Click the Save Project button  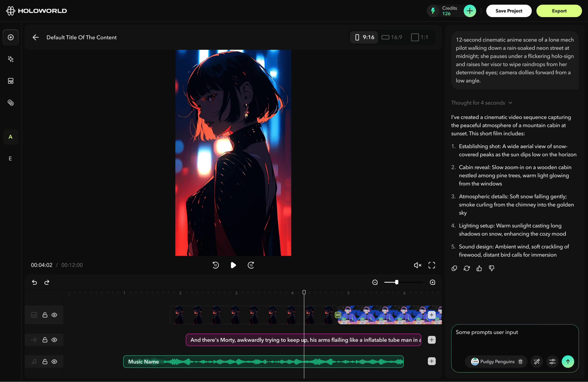pos(509,11)
